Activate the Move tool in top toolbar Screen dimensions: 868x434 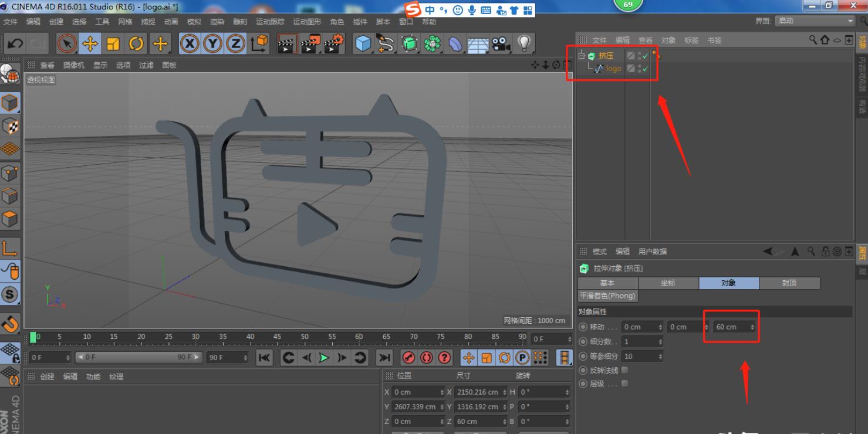[x=90, y=43]
